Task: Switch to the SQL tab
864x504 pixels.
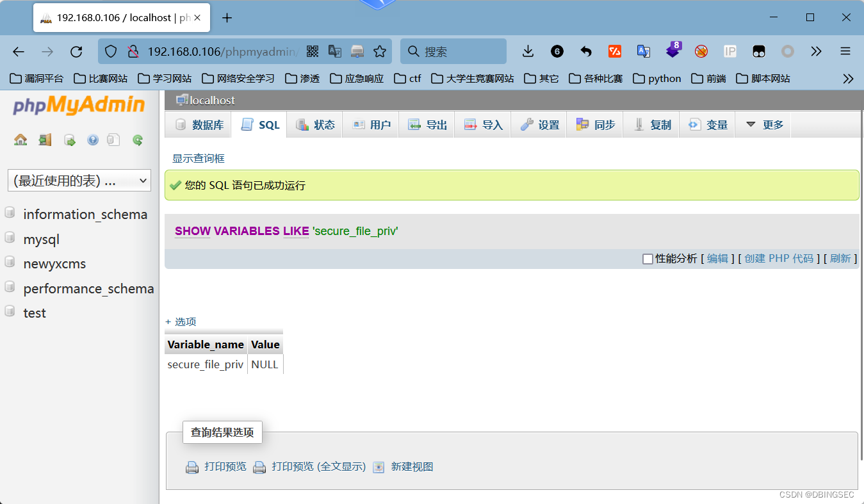Action: [259, 125]
